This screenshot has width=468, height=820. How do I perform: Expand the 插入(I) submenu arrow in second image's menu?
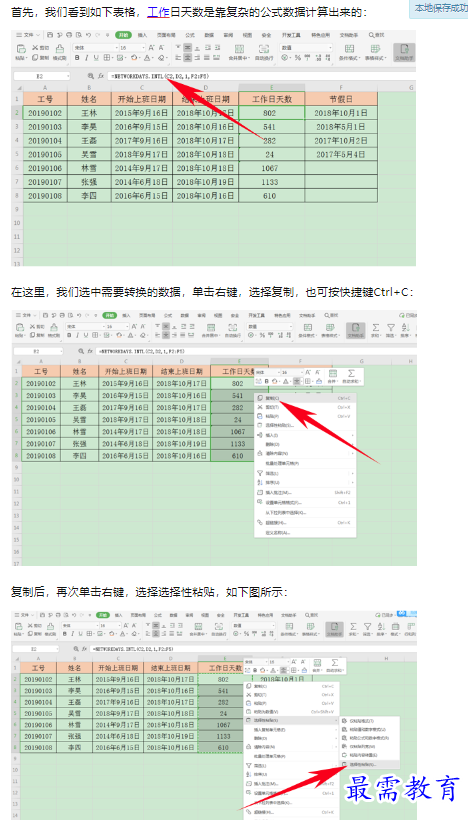[352, 435]
